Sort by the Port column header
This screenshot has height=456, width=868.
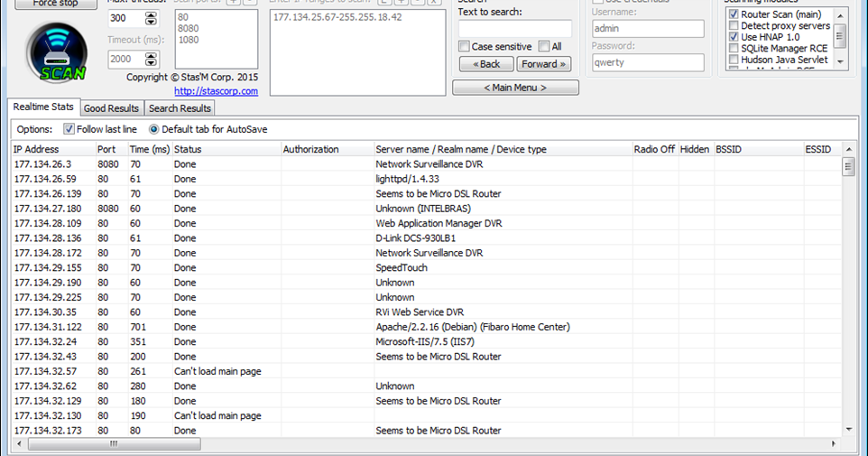coord(112,149)
